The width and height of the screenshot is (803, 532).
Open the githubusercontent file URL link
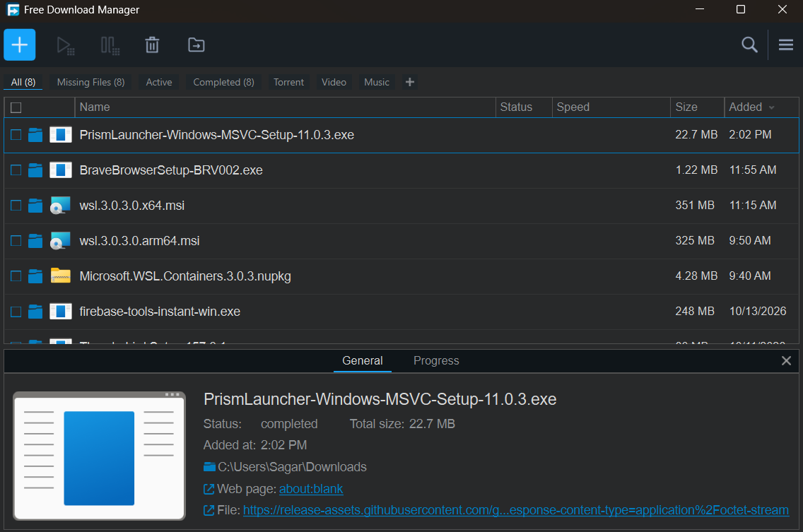[516, 511]
